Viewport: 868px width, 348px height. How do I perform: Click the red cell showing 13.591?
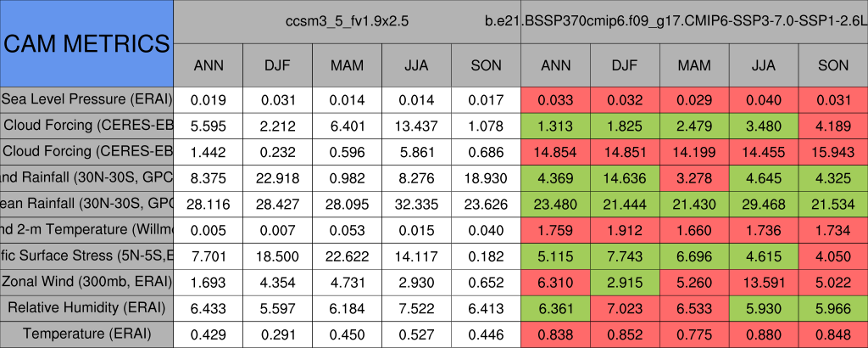point(765,281)
